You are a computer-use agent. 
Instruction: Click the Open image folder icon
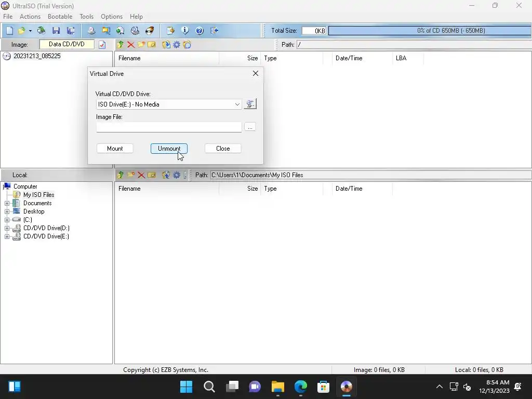[x=21, y=31]
